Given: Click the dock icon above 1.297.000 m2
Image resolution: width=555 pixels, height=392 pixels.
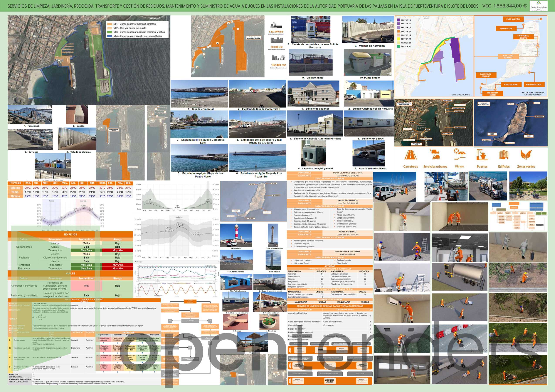Looking at the screenshot, I should (276, 25).
